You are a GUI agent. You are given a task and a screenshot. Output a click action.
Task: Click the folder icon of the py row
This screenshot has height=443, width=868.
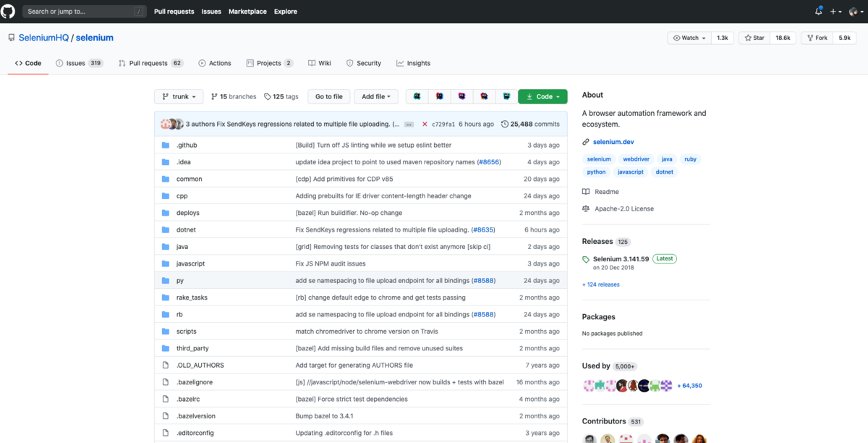pos(166,280)
